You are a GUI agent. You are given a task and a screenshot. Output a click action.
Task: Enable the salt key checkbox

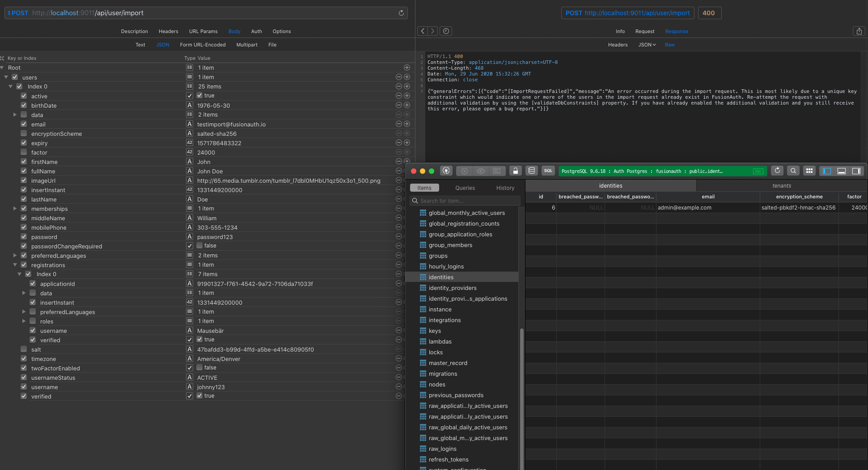point(24,349)
